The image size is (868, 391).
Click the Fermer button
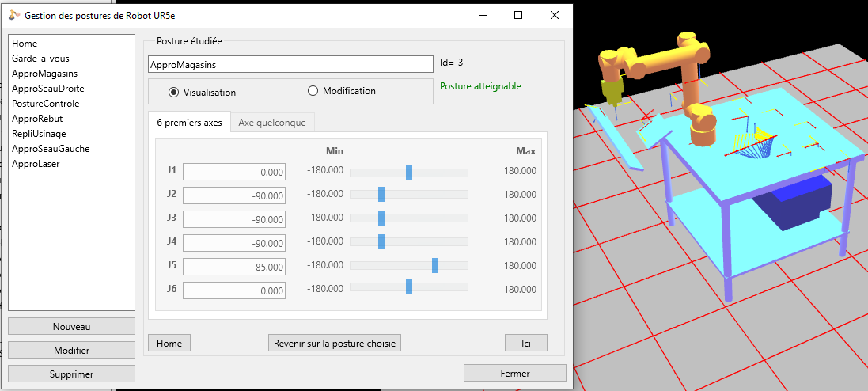[514, 373]
